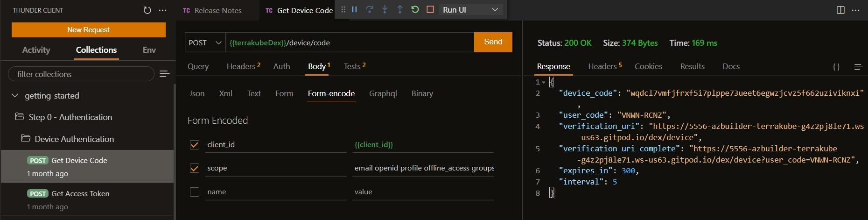868x220 pixels.
Task: Toggle the split editor layout icon
Action: tap(840, 10)
